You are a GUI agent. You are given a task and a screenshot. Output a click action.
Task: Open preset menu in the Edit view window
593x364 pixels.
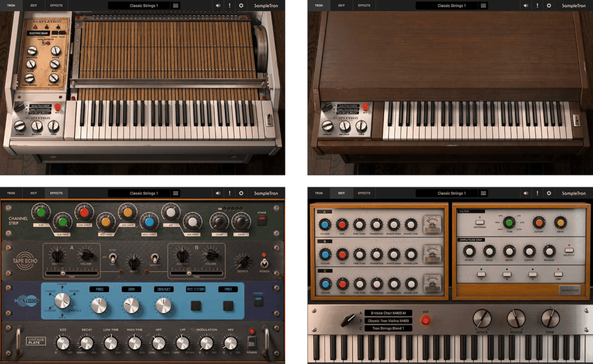point(484,193)
